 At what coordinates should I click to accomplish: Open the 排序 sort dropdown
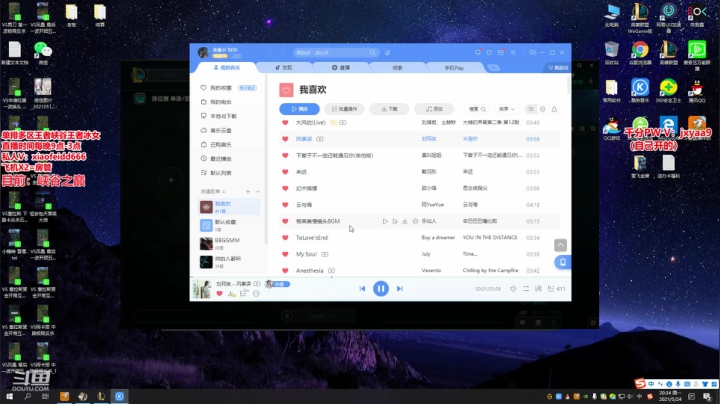[507, 109]
